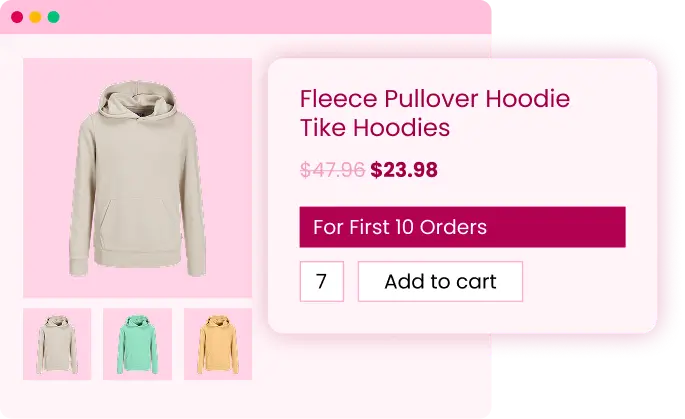Click the hood of the large hoodie image
The image size is (685, 419).
138,99
